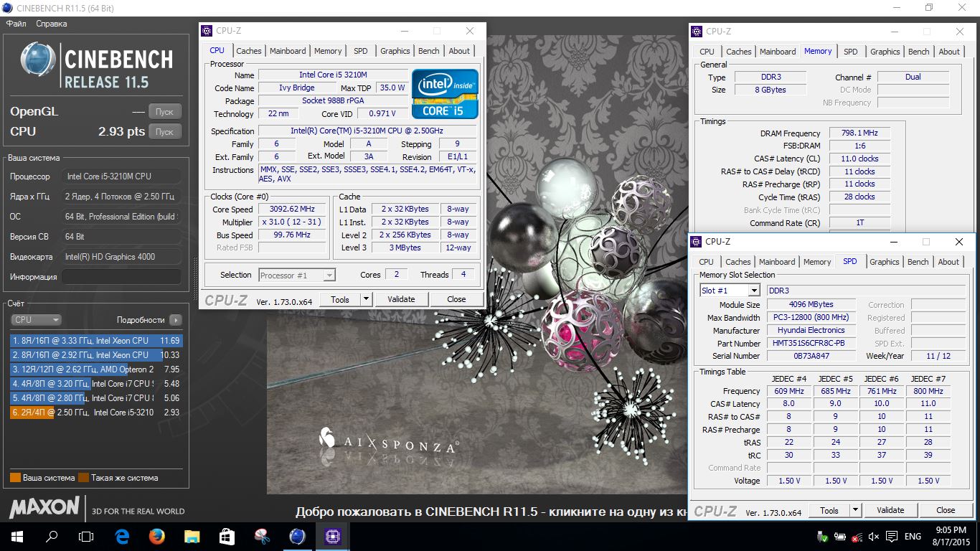Open the Wi-Fi network tray icon
This screenshot has width=980, height=551.
[x=857, y=537]
